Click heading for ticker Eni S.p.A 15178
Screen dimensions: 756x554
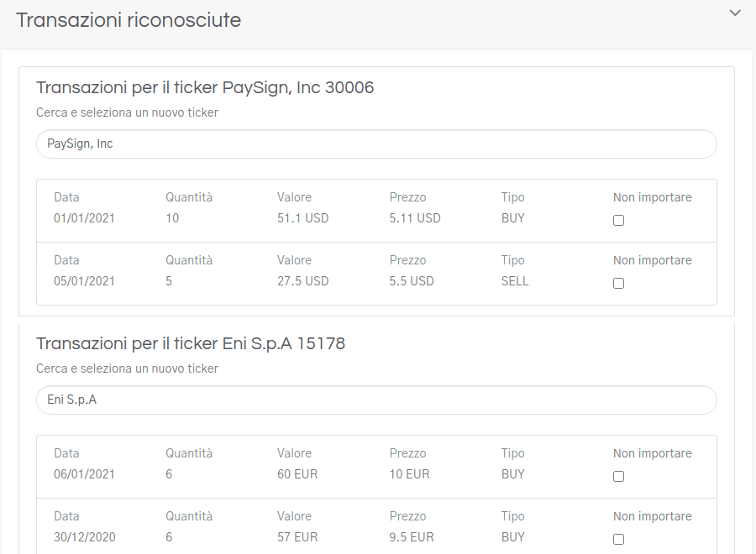(191, 343)
